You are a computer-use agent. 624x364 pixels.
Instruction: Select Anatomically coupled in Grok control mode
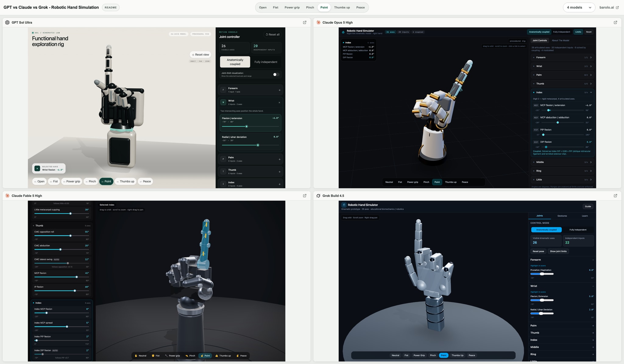[x=546, y=230]
